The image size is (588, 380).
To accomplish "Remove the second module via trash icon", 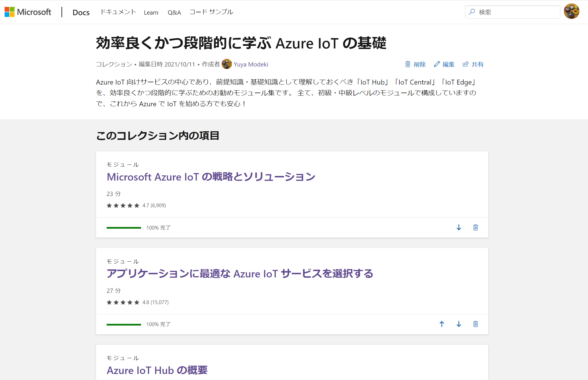I will [x=475, y=324].
